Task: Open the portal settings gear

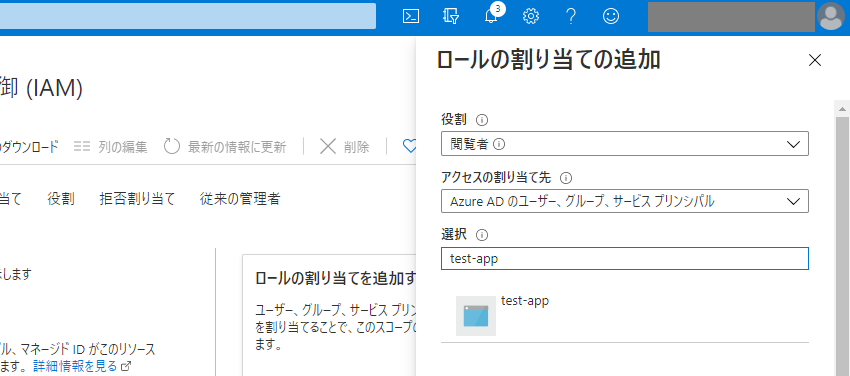Action: 531,17
